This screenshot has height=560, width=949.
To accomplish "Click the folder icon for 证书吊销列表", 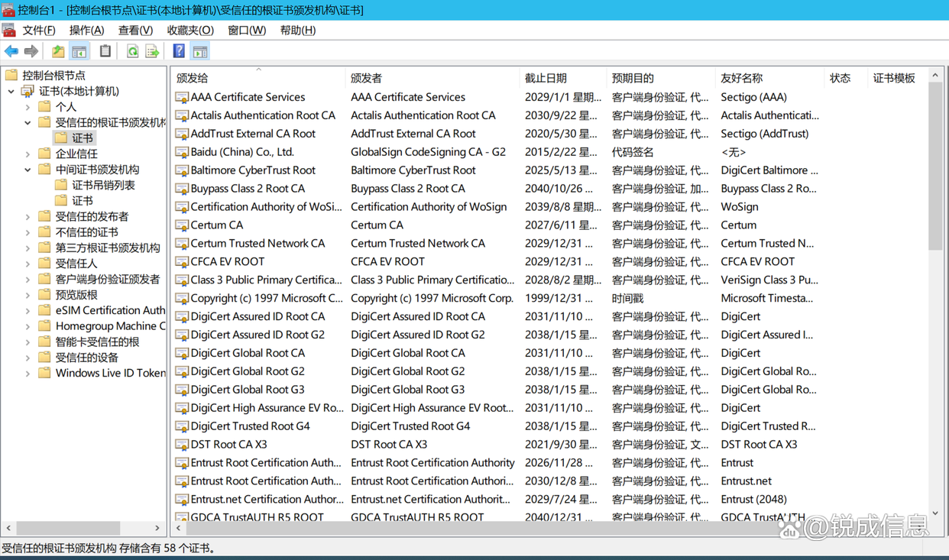I will [61, 185].
